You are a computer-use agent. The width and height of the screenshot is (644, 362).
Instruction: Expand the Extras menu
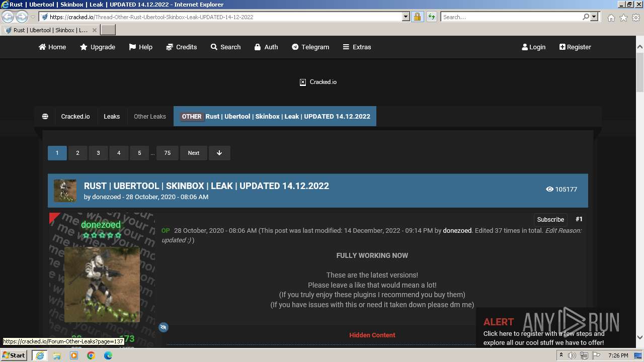pos(357,47)
